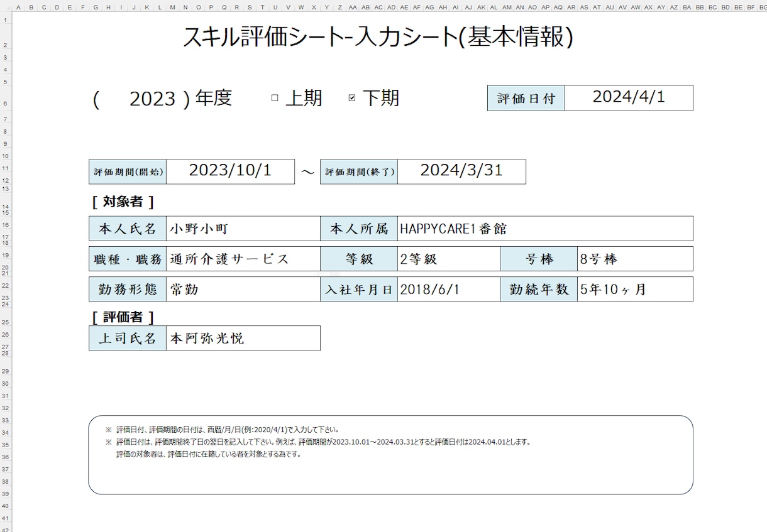Select column header AA
This screenshot has height=532, width=767.
pyautogui.click(x=353, y=8)
